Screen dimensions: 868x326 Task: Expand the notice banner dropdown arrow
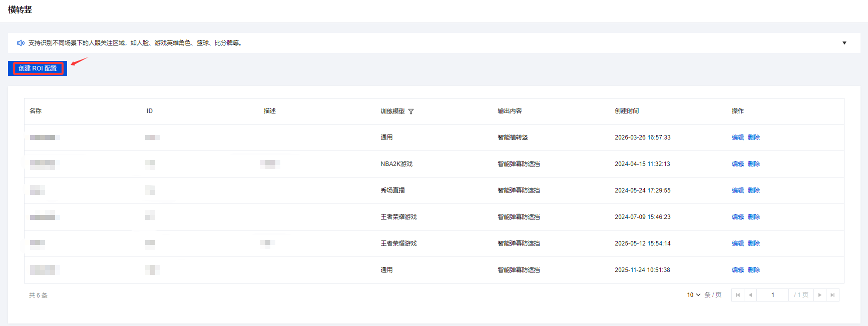pyautogui.click(x=844, y=43)
